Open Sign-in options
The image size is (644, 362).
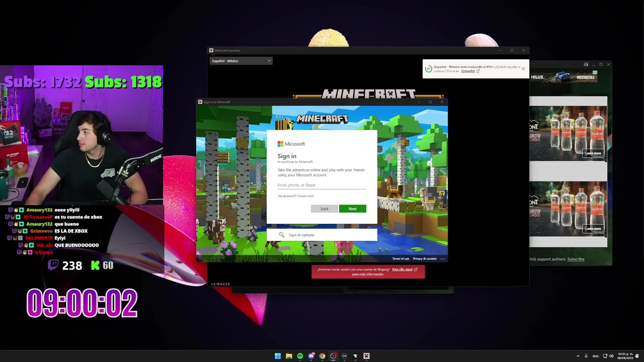pos(321,235)
